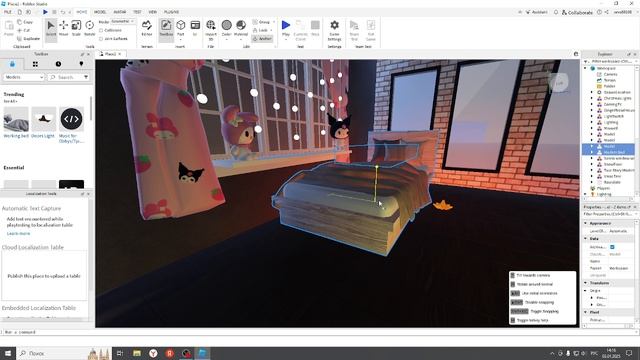Activate the Scale tool
The image size is (640, 360).
coord(76,28)
